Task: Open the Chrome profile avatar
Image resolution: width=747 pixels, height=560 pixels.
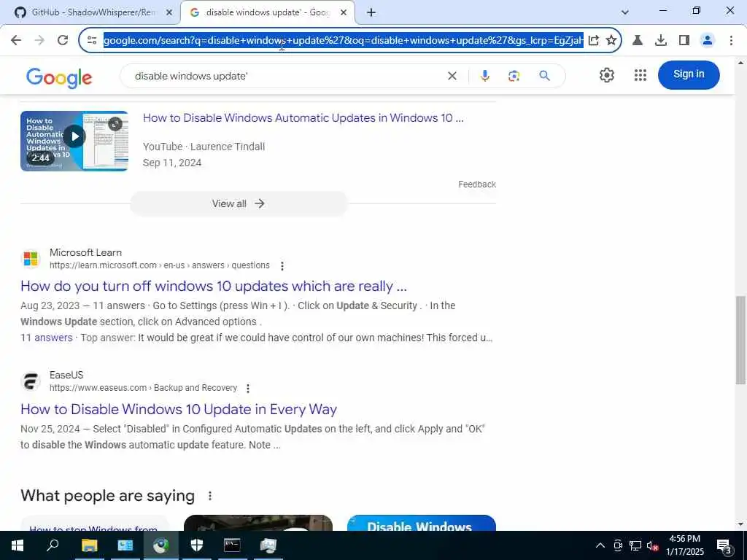Action: coord(708,41)
